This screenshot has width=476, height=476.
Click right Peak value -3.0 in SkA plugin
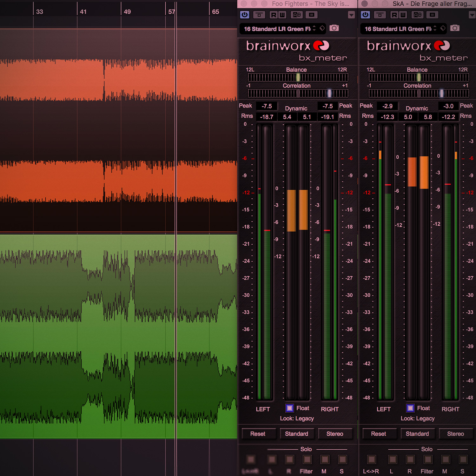coord(448,106)
